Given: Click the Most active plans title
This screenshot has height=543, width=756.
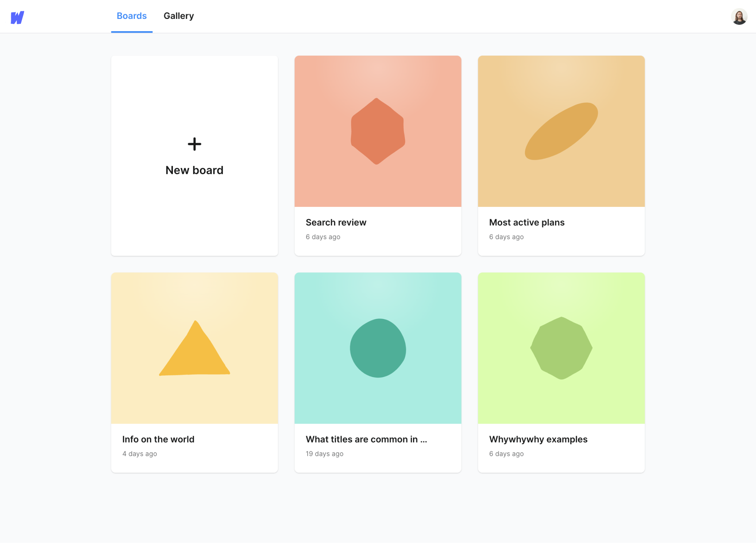Looking at the screenshot, I should pyautogui.click(x=527, y=222).
